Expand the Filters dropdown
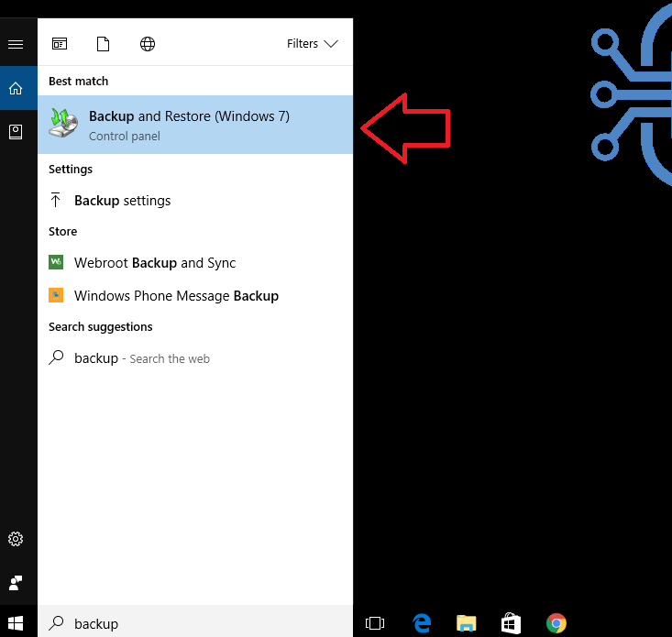 pos(312,44)
